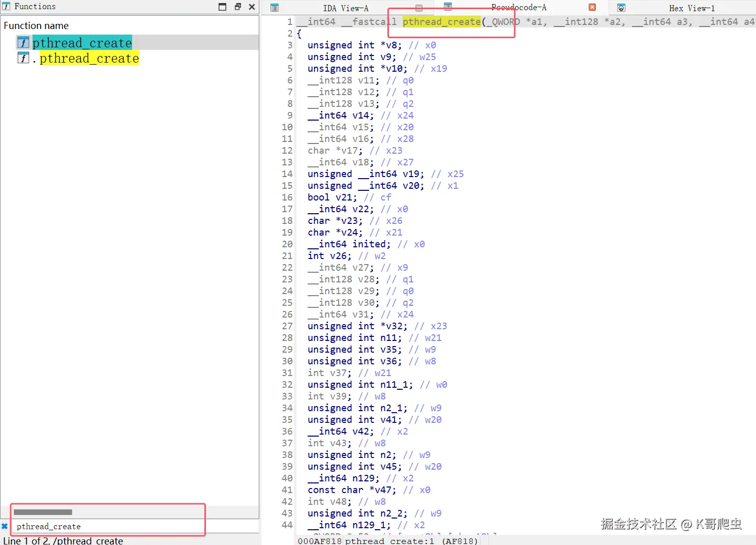This screenshot has height=545, width=756.
Task: Click variable v14 on line 9
Action: click(360, 116)
